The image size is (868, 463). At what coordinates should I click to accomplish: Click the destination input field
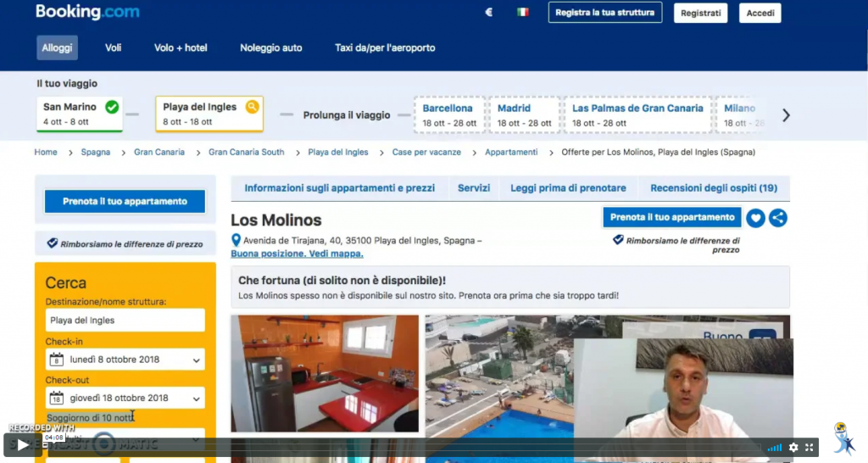125,320
